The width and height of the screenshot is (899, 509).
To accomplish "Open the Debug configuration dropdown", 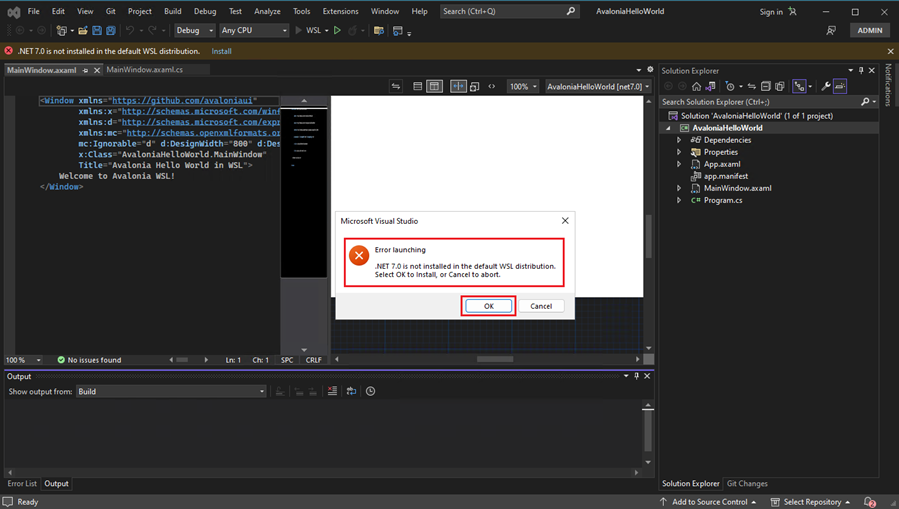I will click(195, 30).
